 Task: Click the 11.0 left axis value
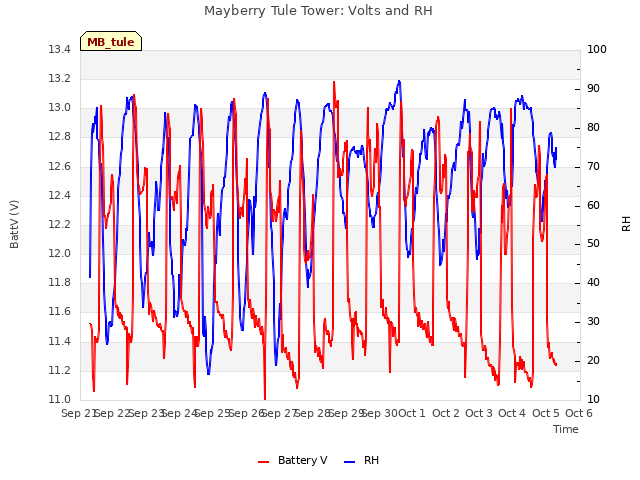pos(60,400)
